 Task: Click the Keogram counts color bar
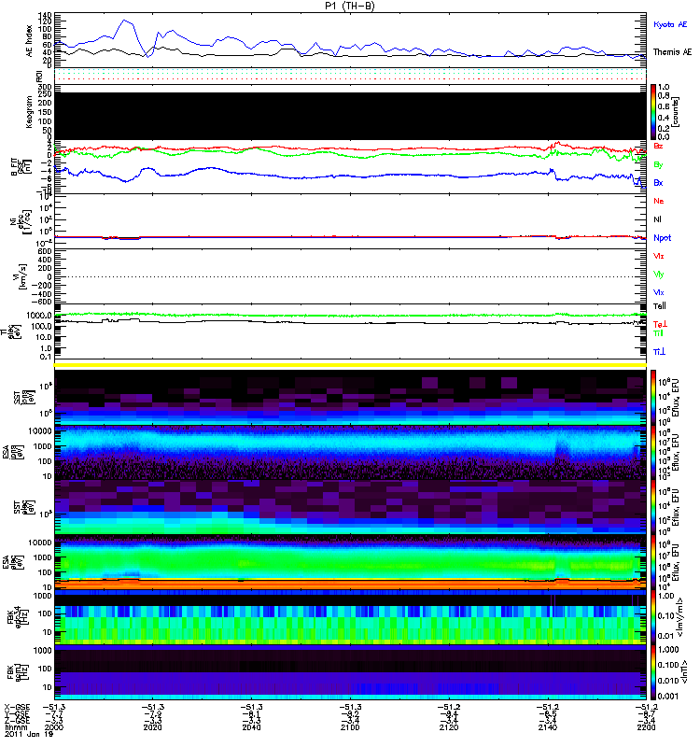click(x=653, y=112)
